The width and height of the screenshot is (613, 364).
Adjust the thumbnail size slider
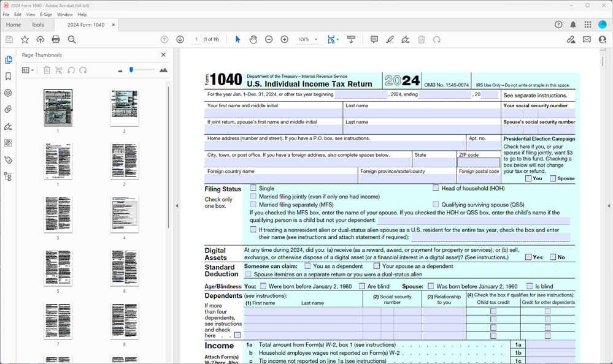[131, 70]
